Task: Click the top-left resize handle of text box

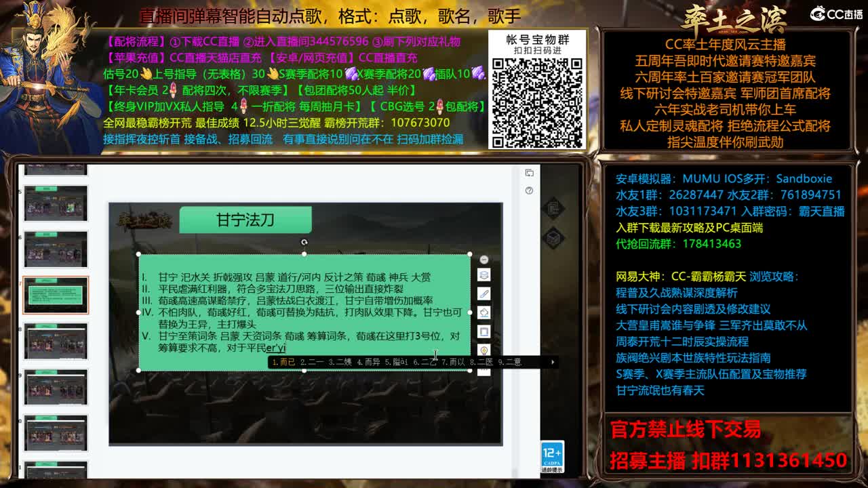Action: click(x=139, y=254)
